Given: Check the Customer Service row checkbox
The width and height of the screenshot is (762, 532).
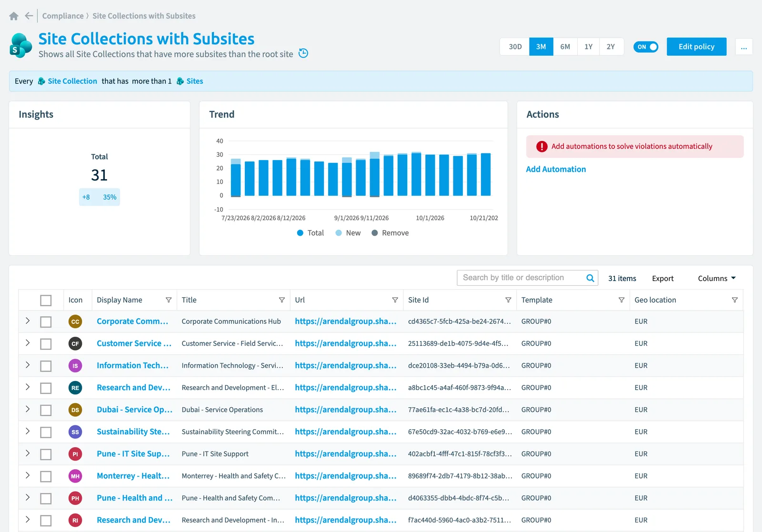Looking at the screenshot, I should pos(46,344).
